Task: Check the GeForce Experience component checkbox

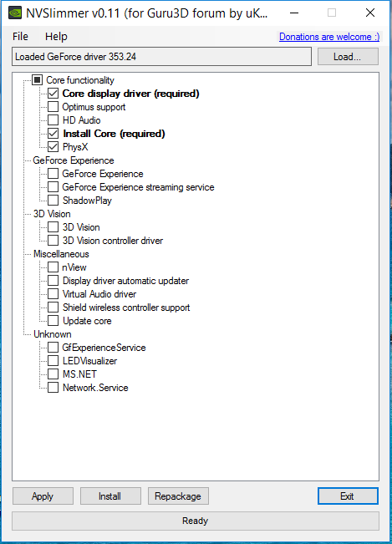Action: coord(53,174)
